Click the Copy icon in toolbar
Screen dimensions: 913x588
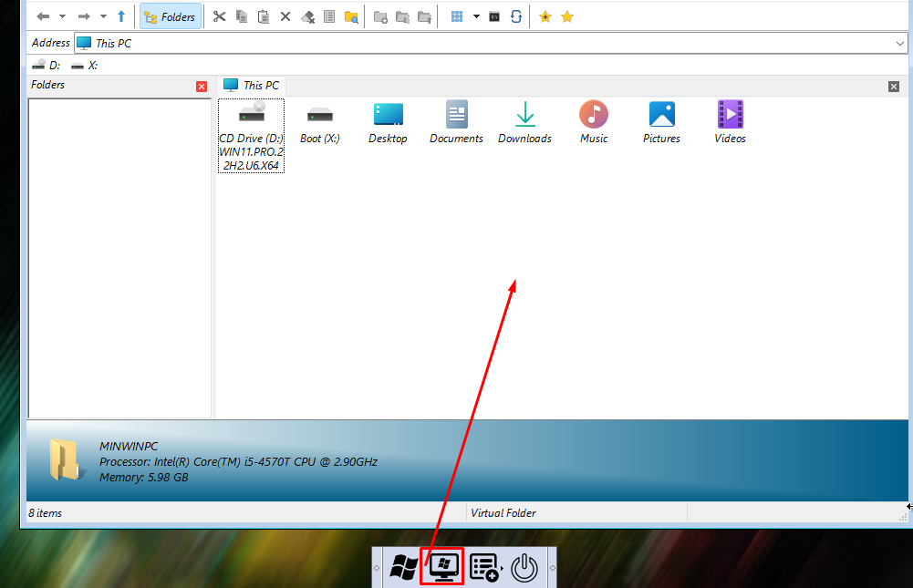242,17
